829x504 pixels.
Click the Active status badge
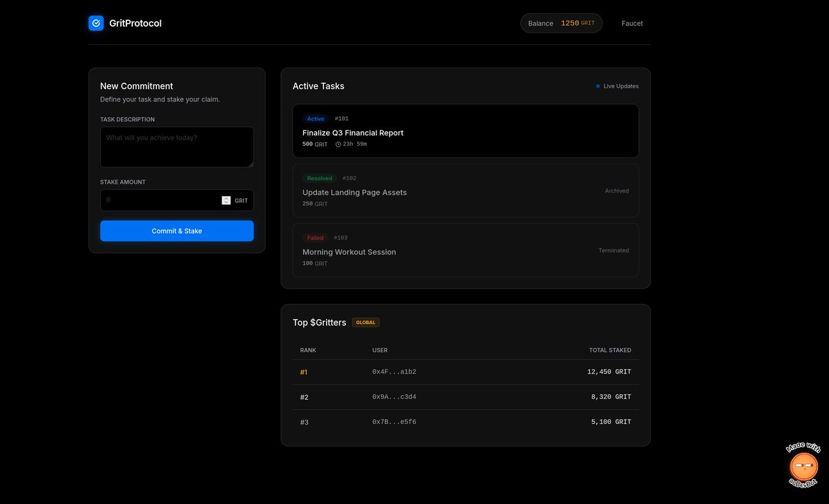316,119
